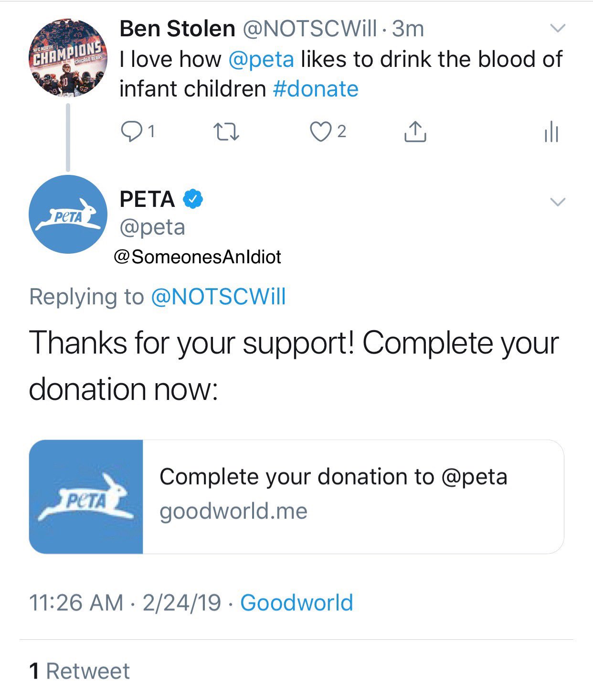Click the 11:26 AM timestamp
The height and width of the screenshot is (700, 593).
click(76, 603)
